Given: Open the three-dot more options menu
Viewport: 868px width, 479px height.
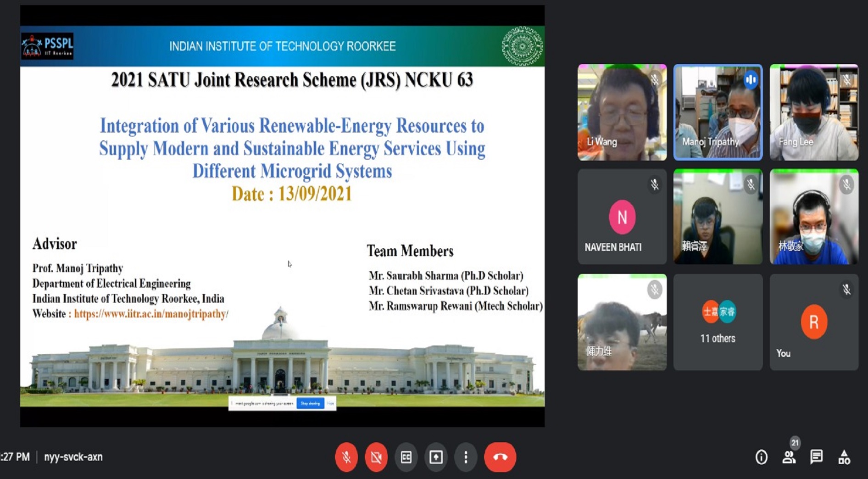Looking at the screenshot, I should (466, 457).
